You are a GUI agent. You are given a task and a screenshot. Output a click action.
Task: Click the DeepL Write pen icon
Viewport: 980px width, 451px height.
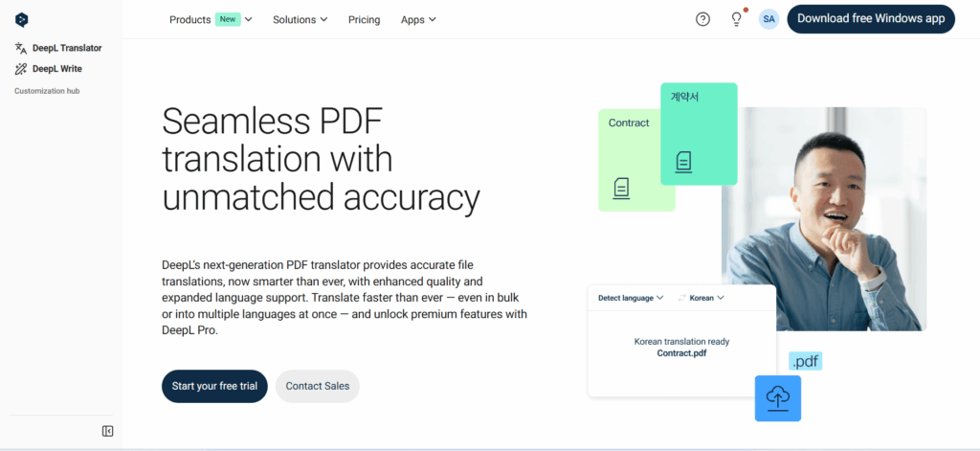pos(21,69)
